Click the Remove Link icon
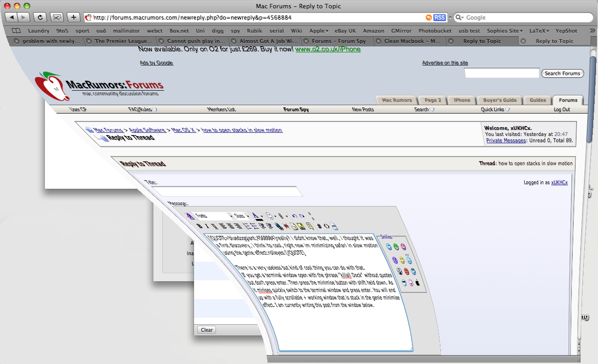598x364 pixels. (x=286, y=227)
